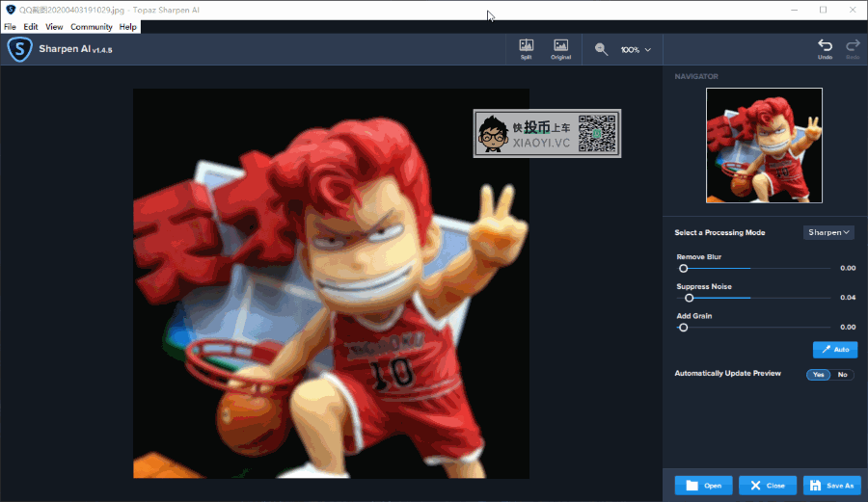Open the View menu
The height and width of the screenshot is (502, 868).
click(54, 27)
